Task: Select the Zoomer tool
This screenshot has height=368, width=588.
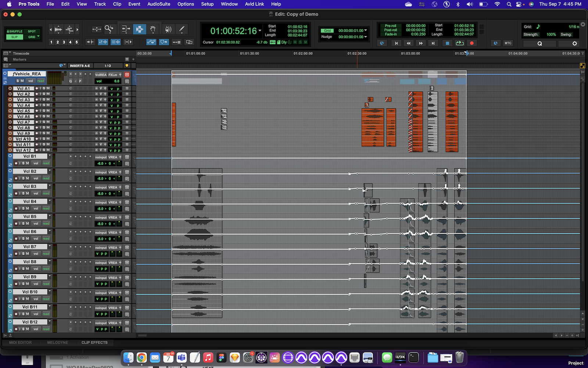Action: [109, 29]
